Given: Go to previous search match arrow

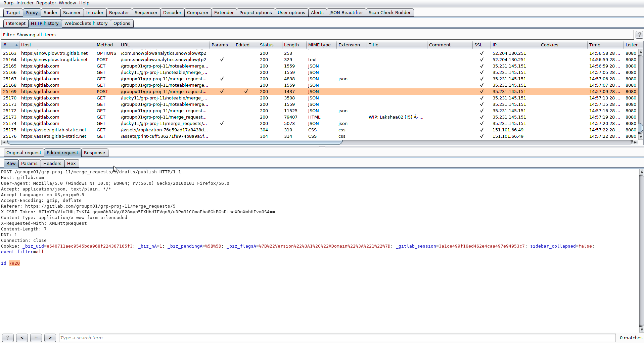Looking at the screenshot, I should (22, 338).
